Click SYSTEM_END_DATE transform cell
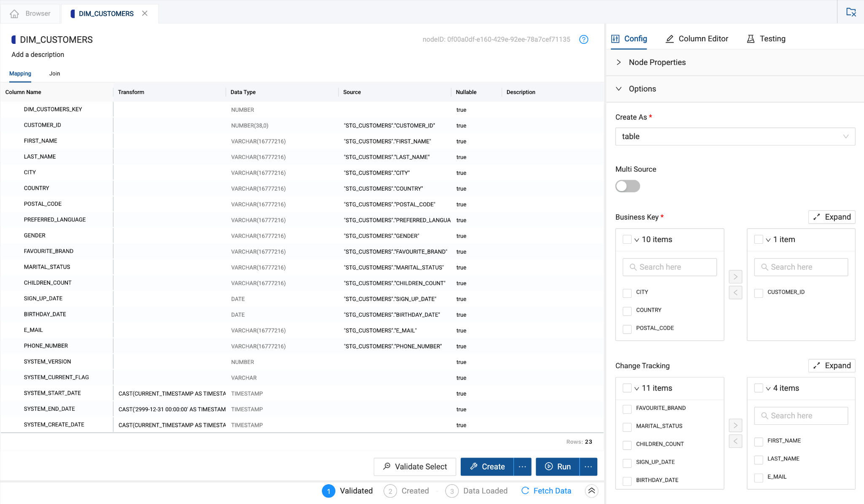The image size is (864, 504). click(x=170, y=409)
